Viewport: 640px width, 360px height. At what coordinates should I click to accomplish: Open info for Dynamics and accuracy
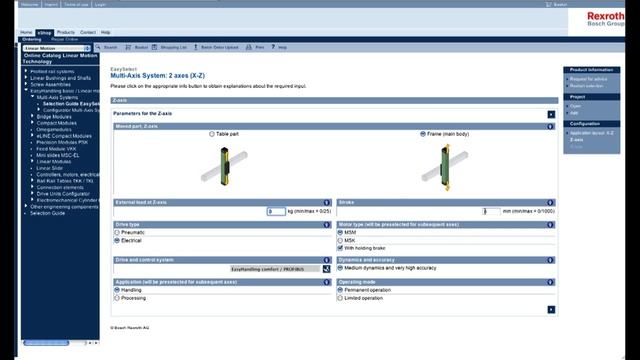click(x=550, y=260)
